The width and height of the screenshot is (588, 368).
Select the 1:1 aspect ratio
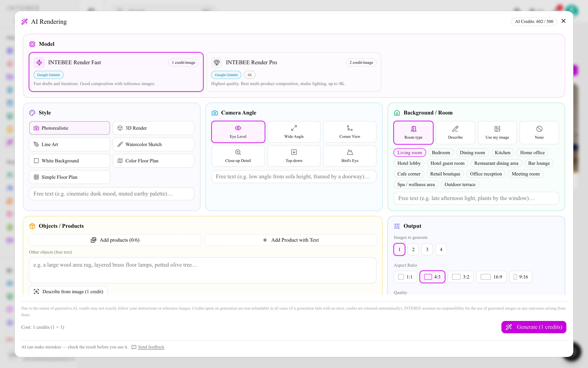click(x=405, y=277)
